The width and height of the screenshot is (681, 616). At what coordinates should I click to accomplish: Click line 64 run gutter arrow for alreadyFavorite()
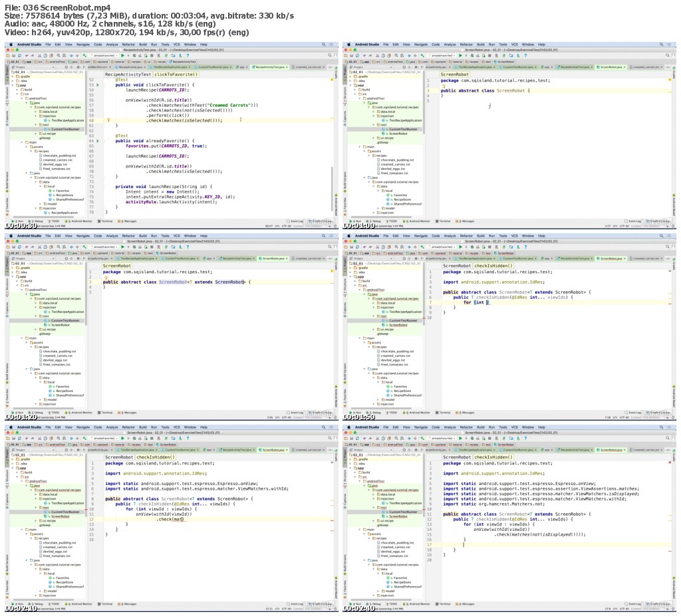pos(98,141)
